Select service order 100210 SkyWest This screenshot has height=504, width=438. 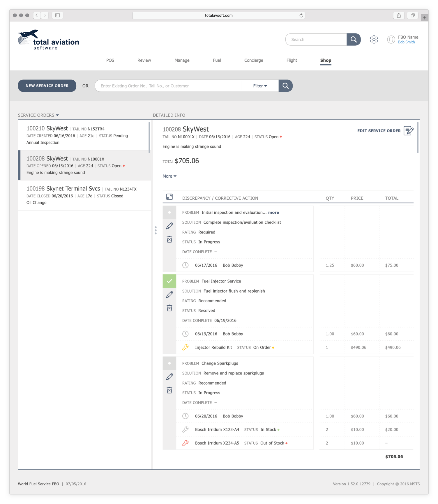84,135
